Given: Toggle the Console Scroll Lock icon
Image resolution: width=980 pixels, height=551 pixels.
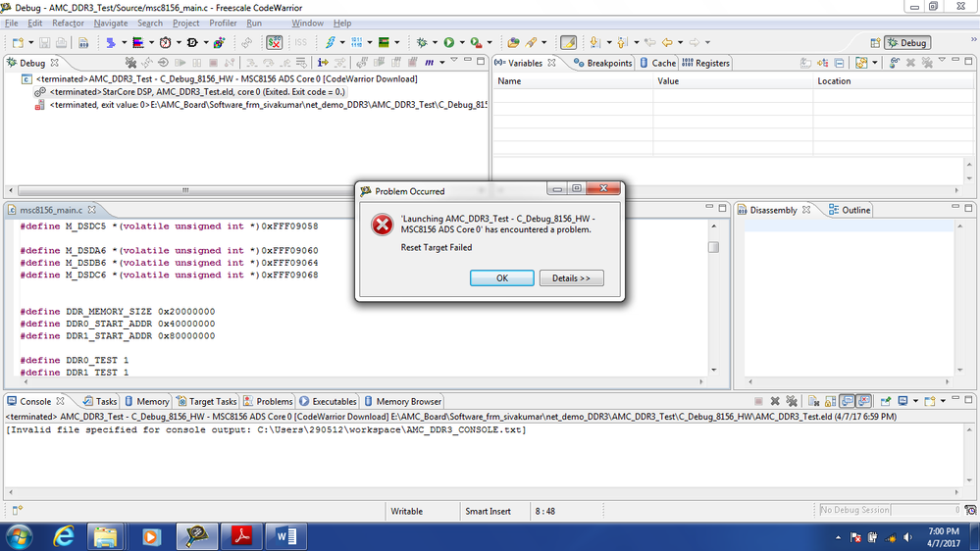Looking at the screenshot, I should (830, 401).
